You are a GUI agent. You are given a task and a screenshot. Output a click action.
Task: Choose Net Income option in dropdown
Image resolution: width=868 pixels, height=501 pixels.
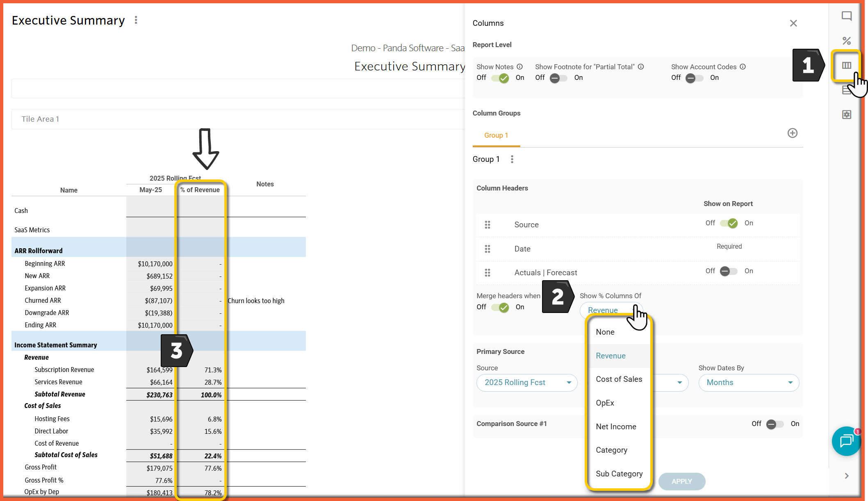click(x=616, y=427)
